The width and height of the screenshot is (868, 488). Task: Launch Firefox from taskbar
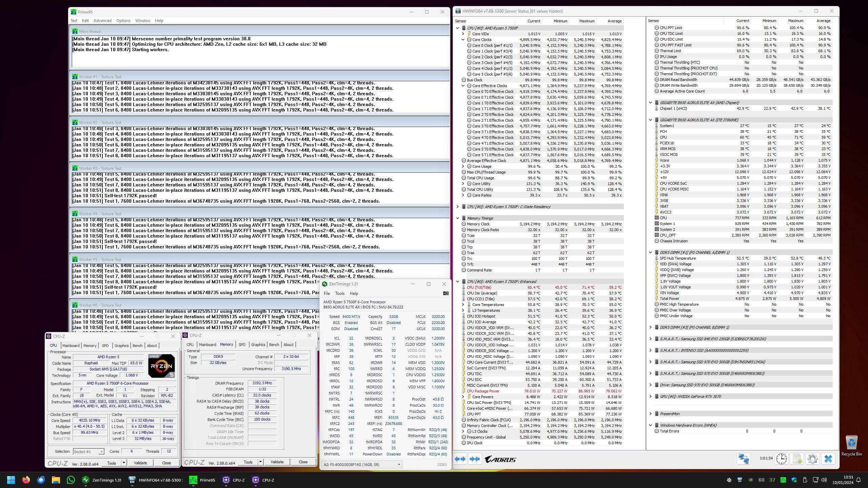pyautogui.click(x=26, y=480)
